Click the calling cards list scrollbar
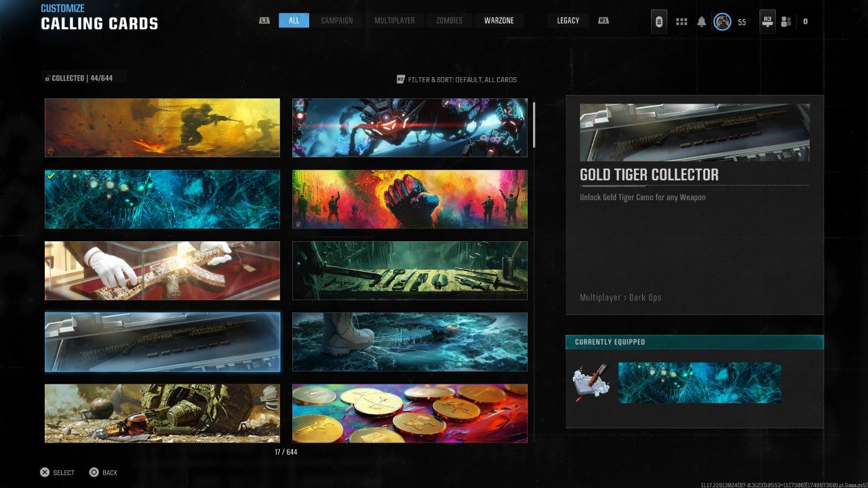The width and height of the screenshot is (868, 488). pyautogui.click(x=534, y=125)
